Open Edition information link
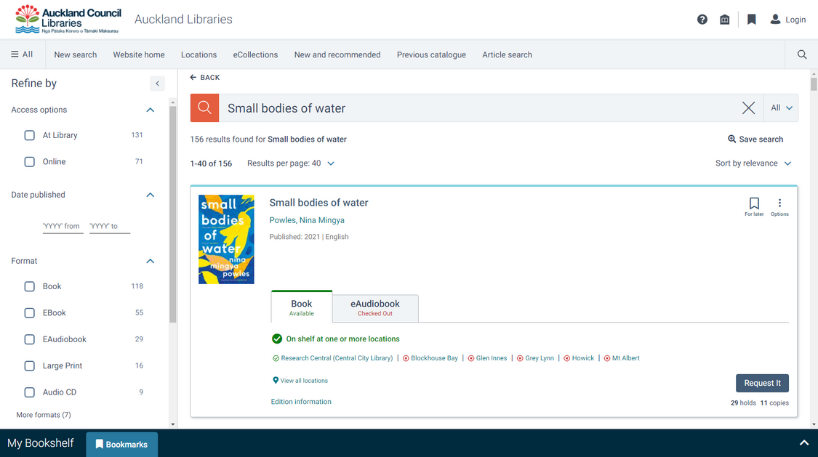This screenshot has height=457, width=818. [301, 402]
